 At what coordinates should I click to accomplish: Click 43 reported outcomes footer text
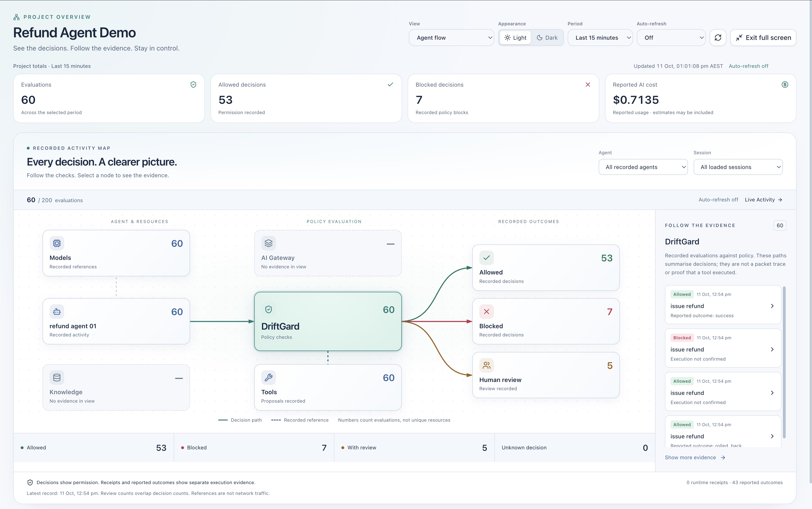click(757, 482)
